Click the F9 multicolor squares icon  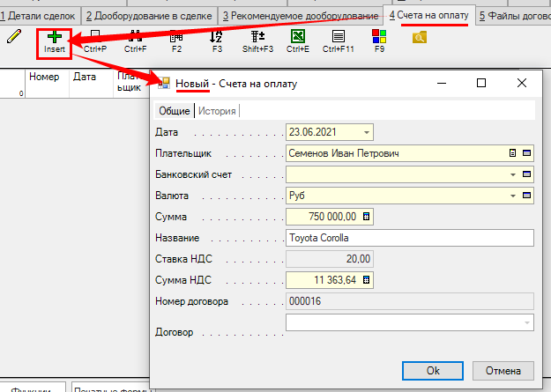click(x=379, y=37)
